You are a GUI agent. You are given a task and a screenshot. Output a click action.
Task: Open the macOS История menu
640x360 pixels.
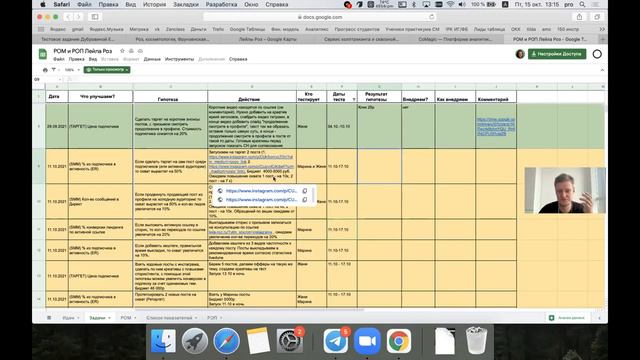point(154,4)
